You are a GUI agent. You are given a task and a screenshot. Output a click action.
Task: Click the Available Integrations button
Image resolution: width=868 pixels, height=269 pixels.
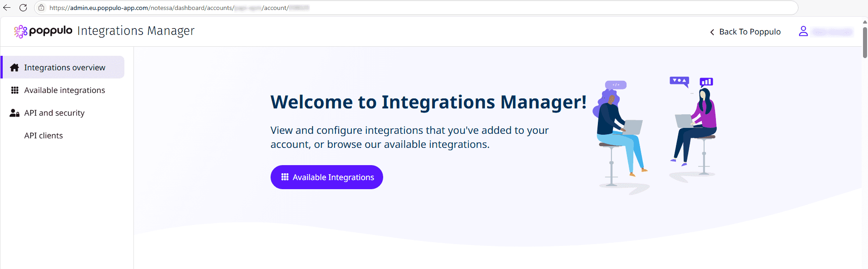tap(327, 177)
